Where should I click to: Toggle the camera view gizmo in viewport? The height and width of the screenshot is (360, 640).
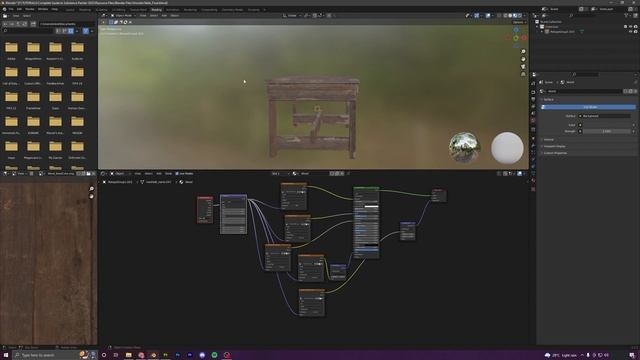click(x=523, y=67)
